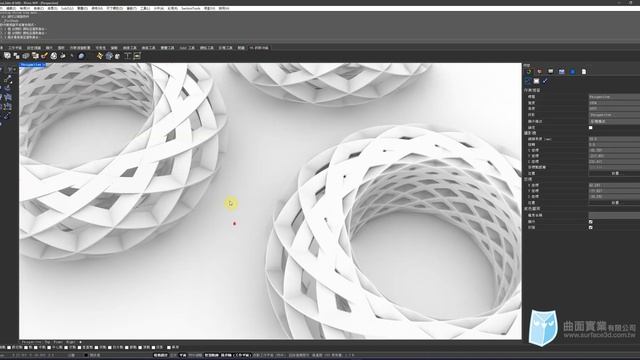Screen dimensions: 640x360
Task: Toggle the 灰階 checkbox under 底色圖案
Action: tap(591, 227)
